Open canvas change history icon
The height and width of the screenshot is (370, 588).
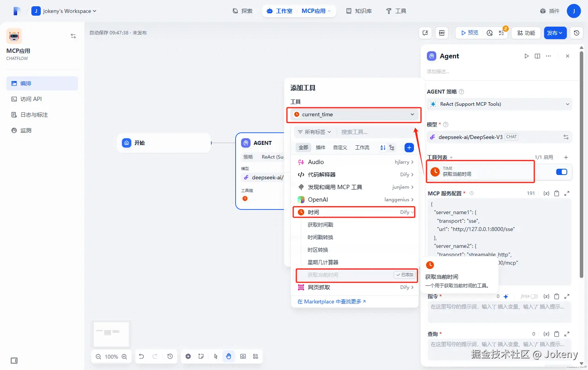click(170, 356)
